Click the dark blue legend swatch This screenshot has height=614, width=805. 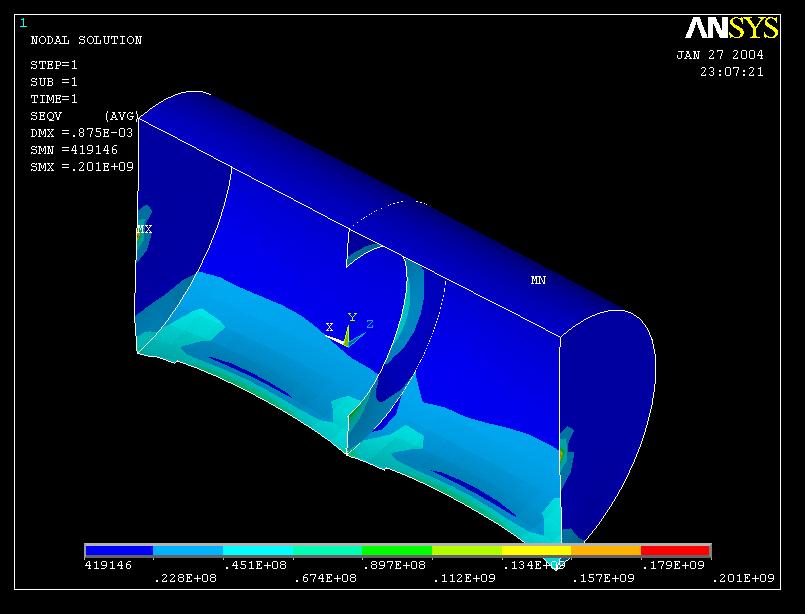pyautogui.click(x=119, y=551)
